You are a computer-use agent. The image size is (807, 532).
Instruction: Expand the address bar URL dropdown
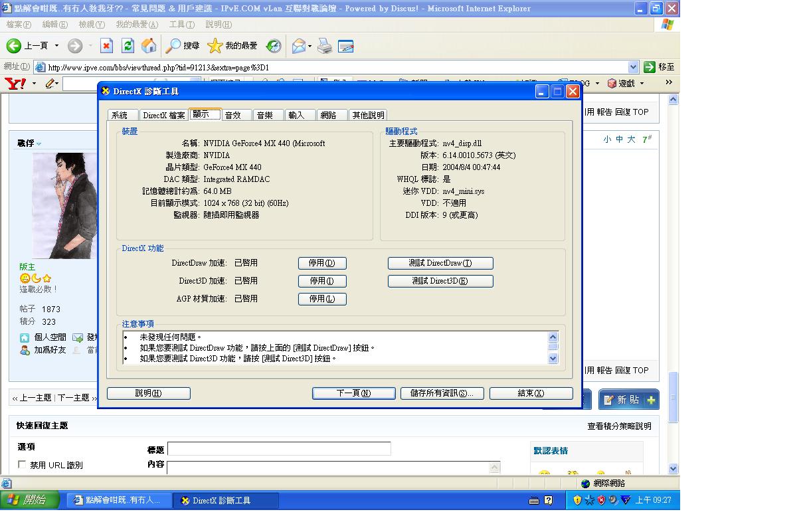(x=633, y=67)
